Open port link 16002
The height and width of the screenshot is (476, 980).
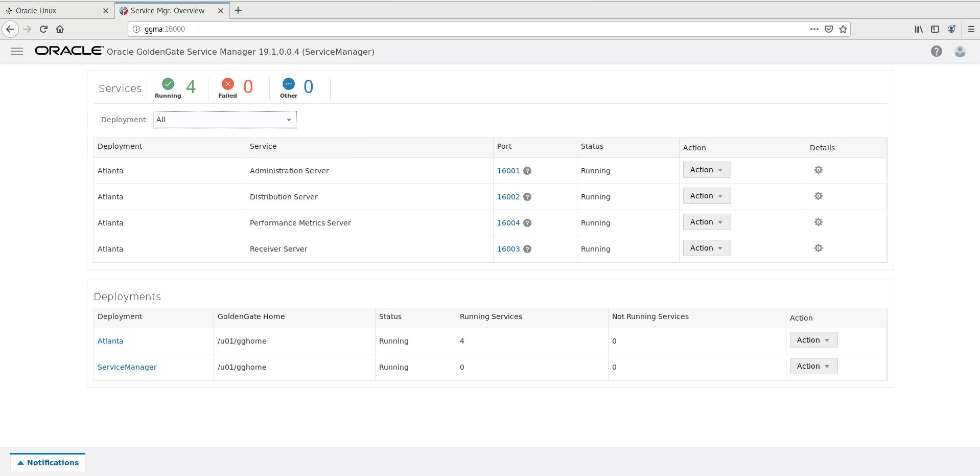coord(508,197)
